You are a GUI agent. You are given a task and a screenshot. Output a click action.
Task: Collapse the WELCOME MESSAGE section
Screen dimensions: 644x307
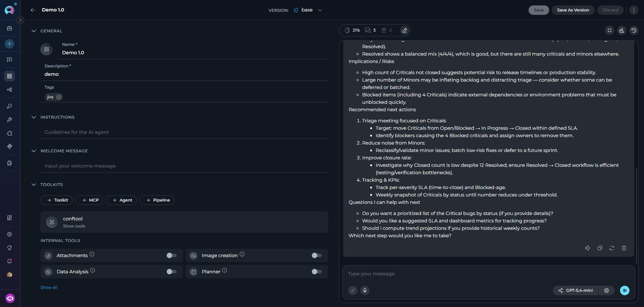pos(34,151)
